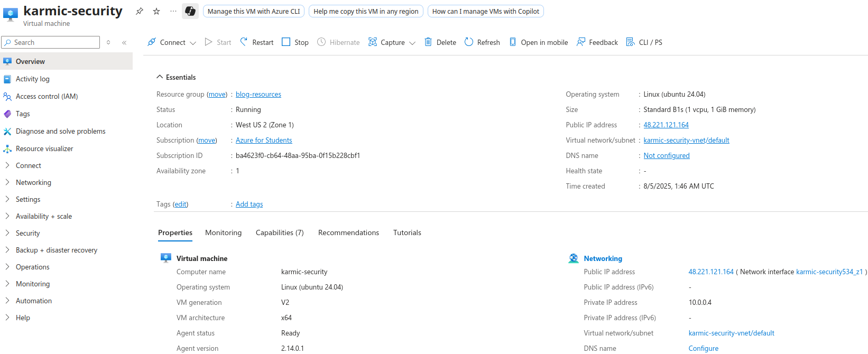
Task: Open the more options ellipsis next to the title
Action: (173, 11)
